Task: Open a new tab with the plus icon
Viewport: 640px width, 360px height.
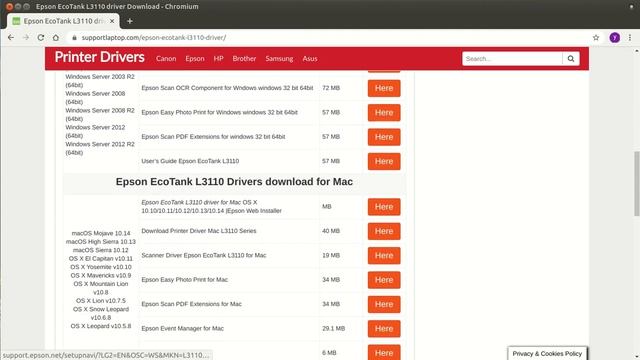Action: [x=130, y=21]
